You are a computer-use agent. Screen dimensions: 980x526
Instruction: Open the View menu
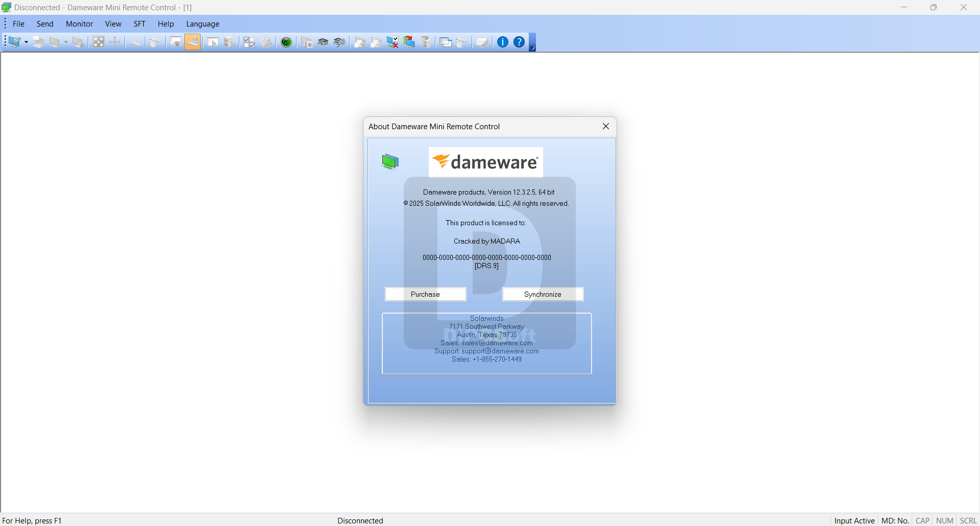[x=113, y=24]
